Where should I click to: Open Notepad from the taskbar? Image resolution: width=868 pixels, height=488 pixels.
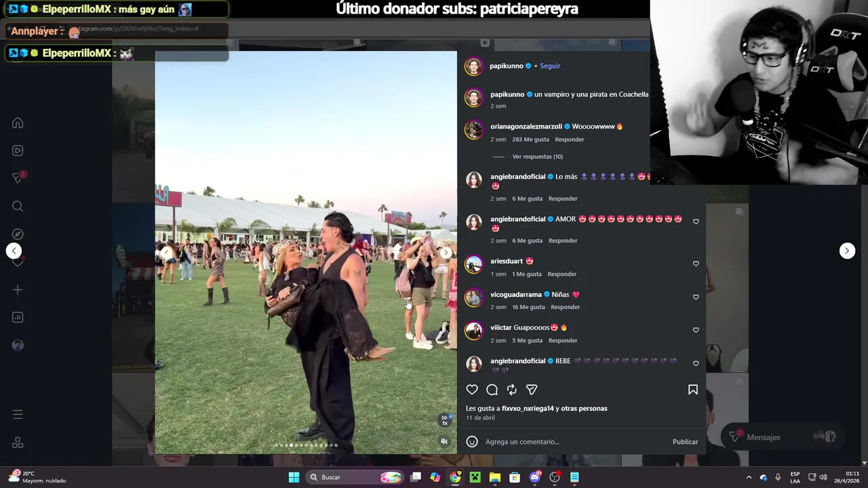tap(574, 477)
